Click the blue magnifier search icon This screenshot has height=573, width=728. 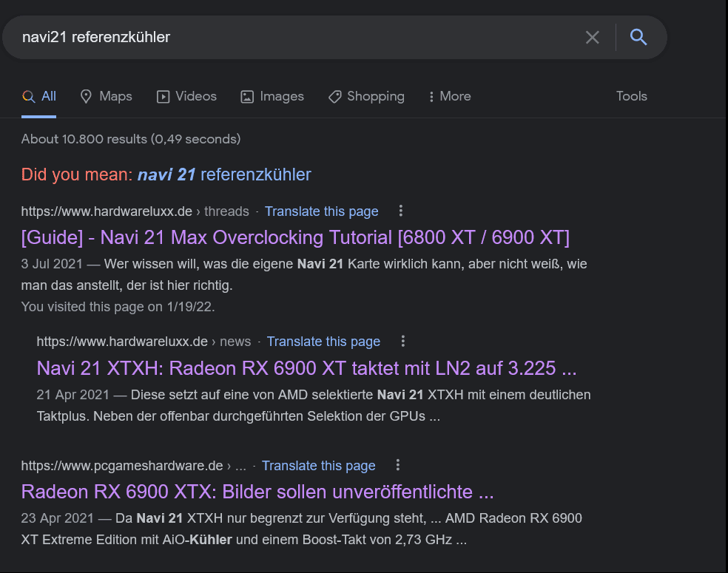[x=638, y=37]
